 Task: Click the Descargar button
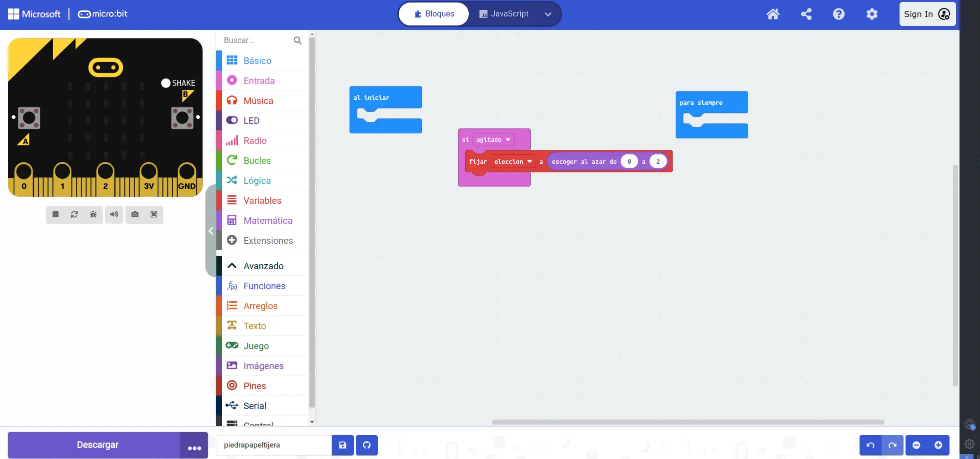click(x=97, y=445)
